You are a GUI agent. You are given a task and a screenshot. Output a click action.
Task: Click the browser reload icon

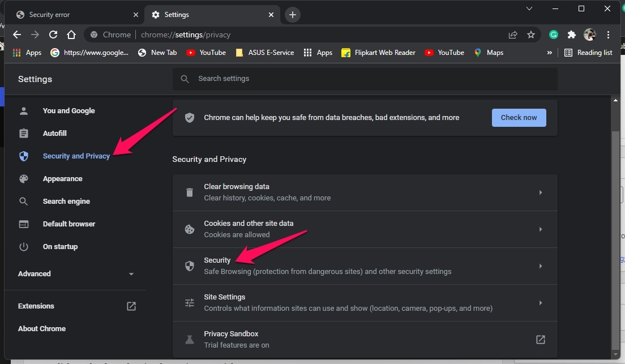coord(53,35)
